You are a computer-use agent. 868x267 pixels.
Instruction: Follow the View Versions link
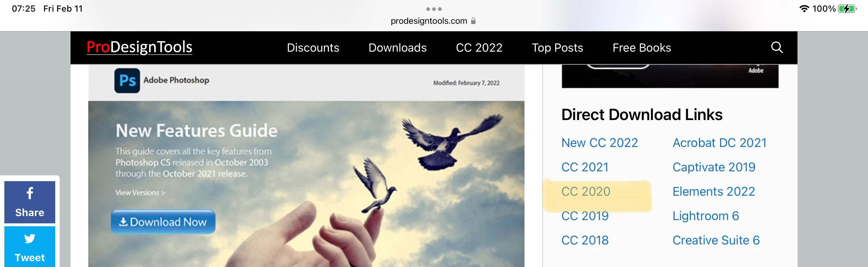(x=140, y=193)
